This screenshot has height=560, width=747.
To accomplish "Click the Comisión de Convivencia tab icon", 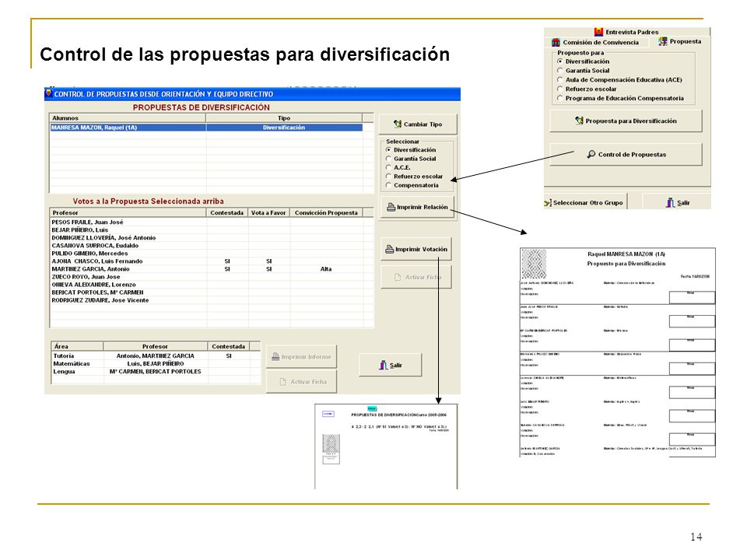I will (556, 42).
